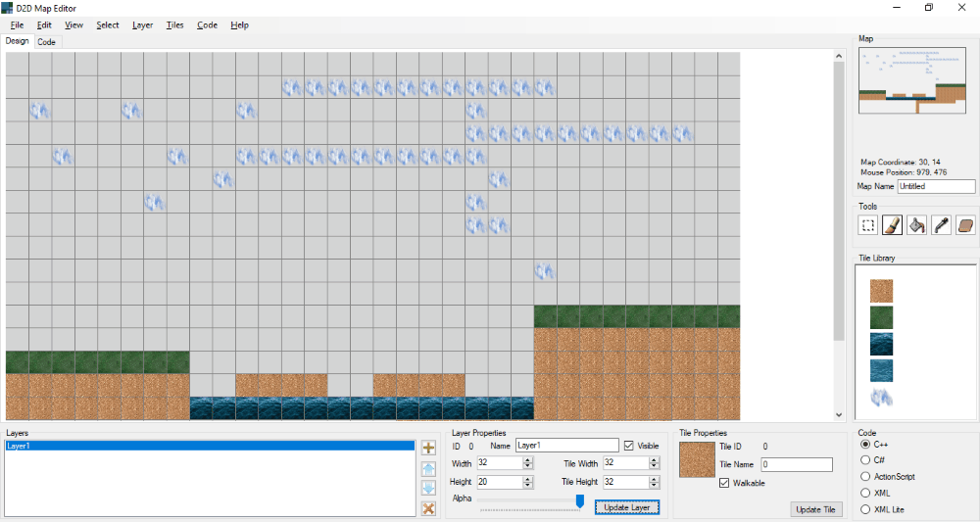
Task: Click the map canvas scroll down arrow
Action: pyautogui.click(x=839, y=414)
